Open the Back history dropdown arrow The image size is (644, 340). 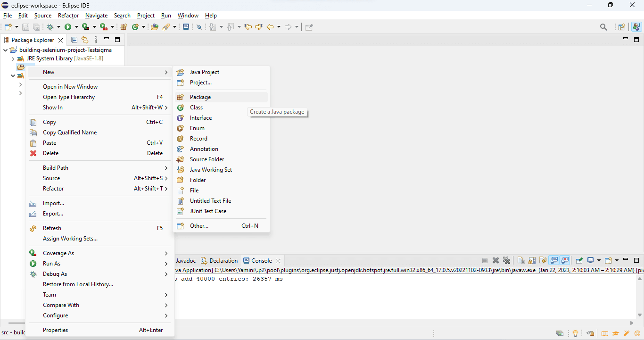[x=279, y=27]
